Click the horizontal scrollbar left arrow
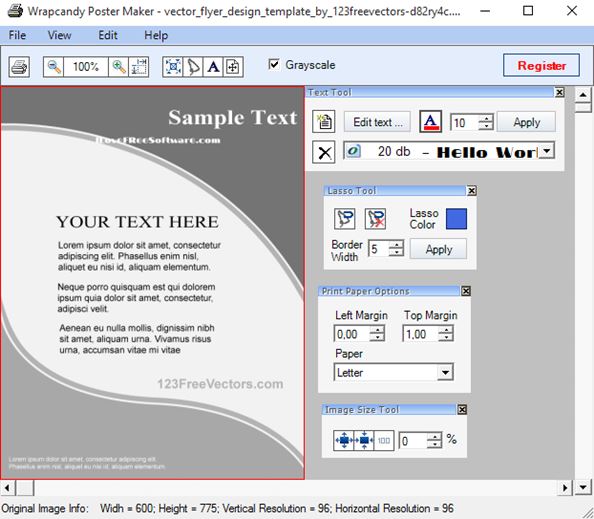Image resolution: width=594 pixels, height=519 pixels. point(8,488)
